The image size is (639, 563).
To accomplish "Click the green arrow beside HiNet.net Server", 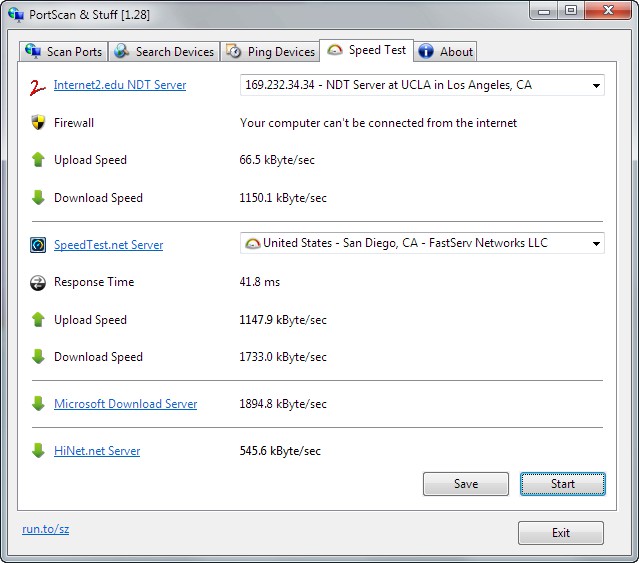I will coord(38,450).
